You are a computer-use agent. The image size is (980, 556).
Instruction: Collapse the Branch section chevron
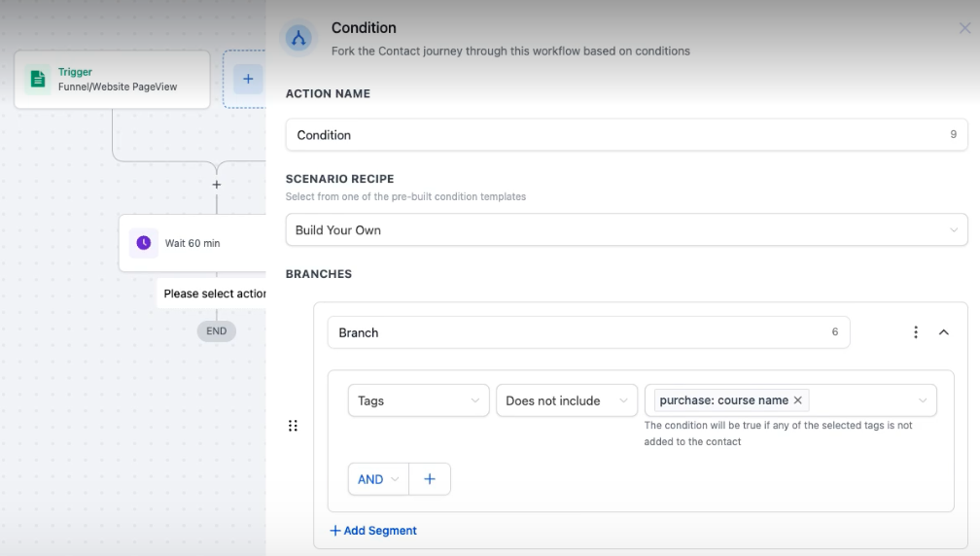943,332
